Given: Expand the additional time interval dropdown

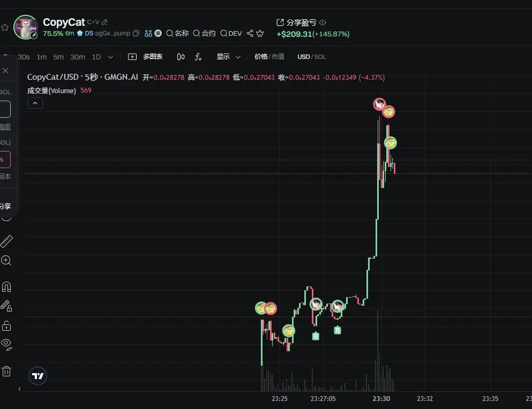Looking at the screenshot, I should (110, 57).
